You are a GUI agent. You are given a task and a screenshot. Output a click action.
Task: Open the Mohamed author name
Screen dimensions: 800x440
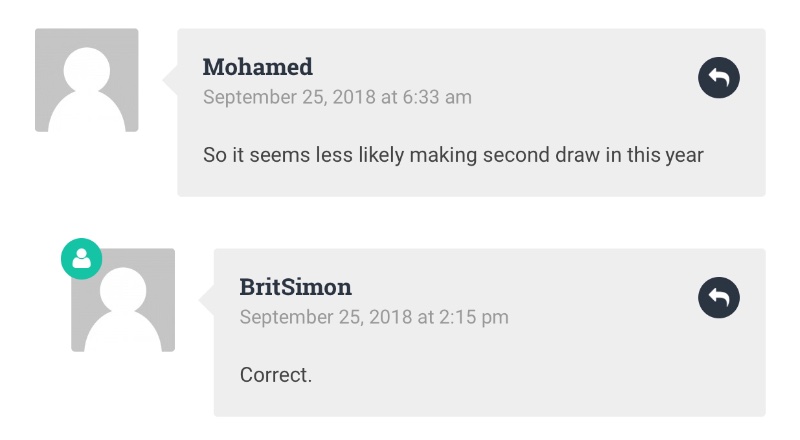point(258,67)
